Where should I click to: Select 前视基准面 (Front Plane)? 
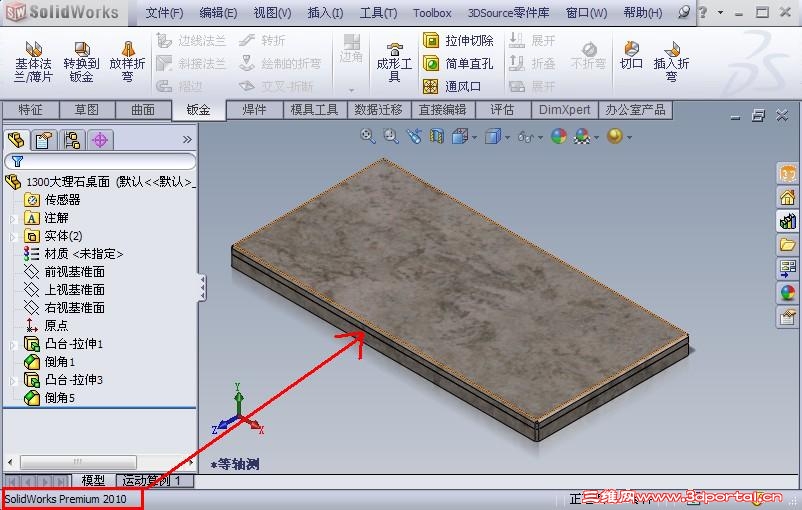[64, 272]
